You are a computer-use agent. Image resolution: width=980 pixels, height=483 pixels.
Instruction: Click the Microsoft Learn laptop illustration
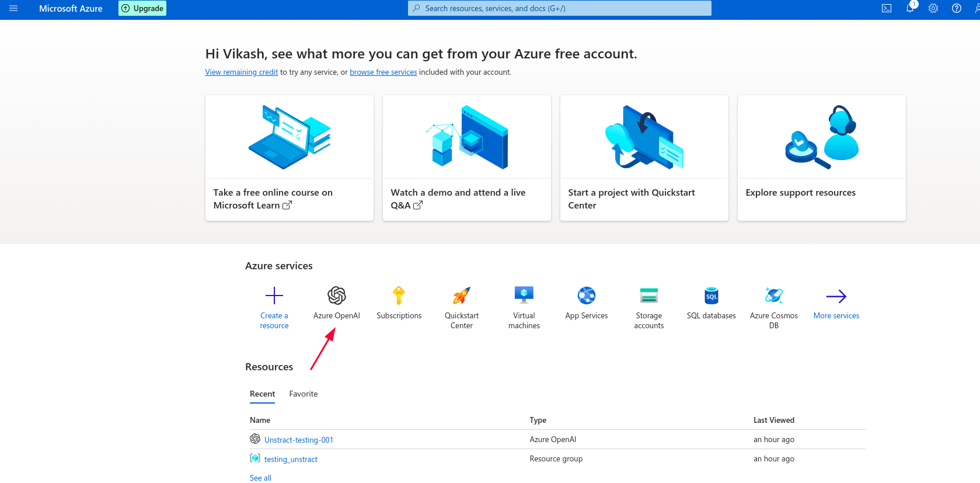(x=290, y=137)
